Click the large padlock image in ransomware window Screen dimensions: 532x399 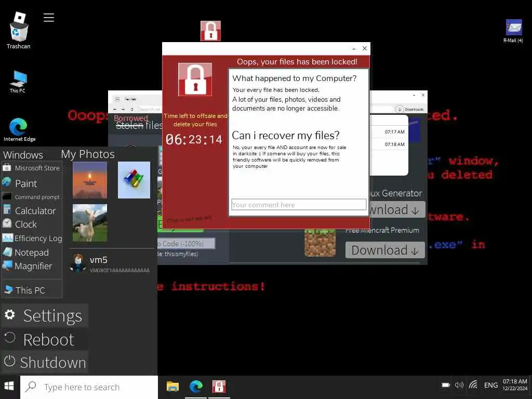(195, 79)
